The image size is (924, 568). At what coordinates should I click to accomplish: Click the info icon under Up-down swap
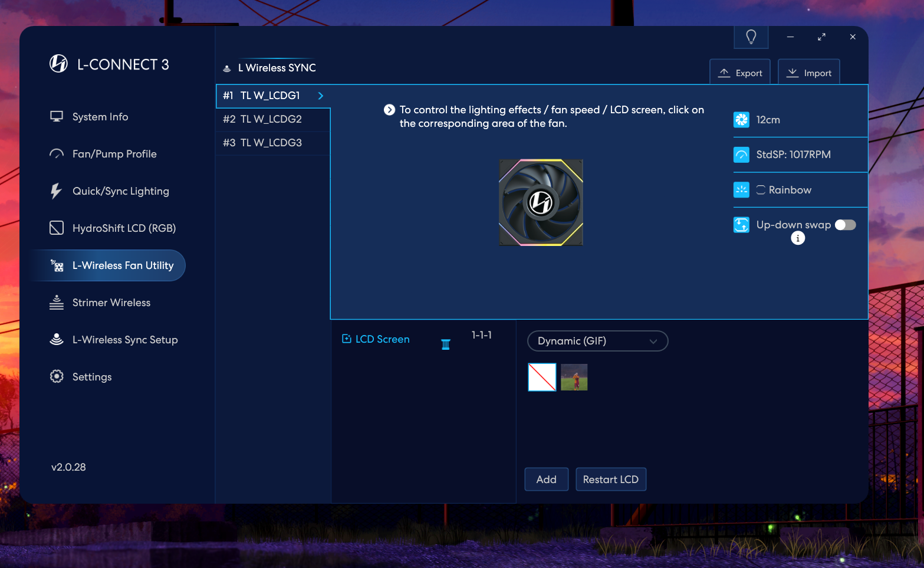tap(798, 238)
